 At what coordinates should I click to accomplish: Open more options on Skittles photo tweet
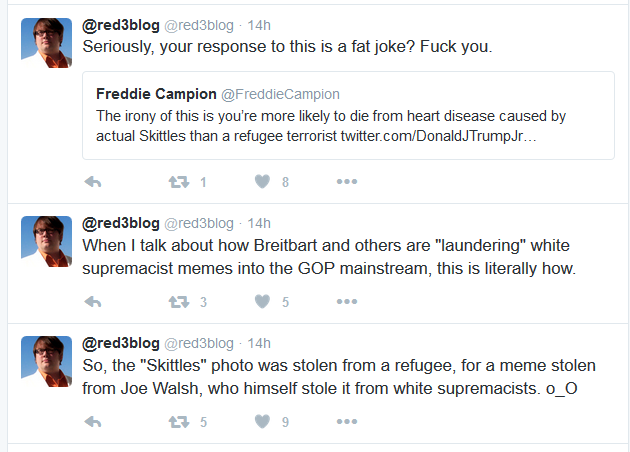[x=347, y=421]
